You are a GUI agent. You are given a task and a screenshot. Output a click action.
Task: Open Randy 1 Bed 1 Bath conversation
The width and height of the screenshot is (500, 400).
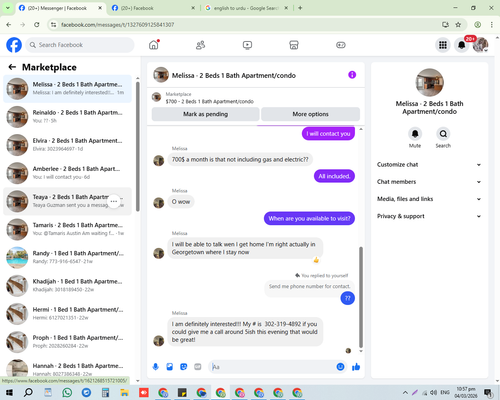[x=68, y=258]
